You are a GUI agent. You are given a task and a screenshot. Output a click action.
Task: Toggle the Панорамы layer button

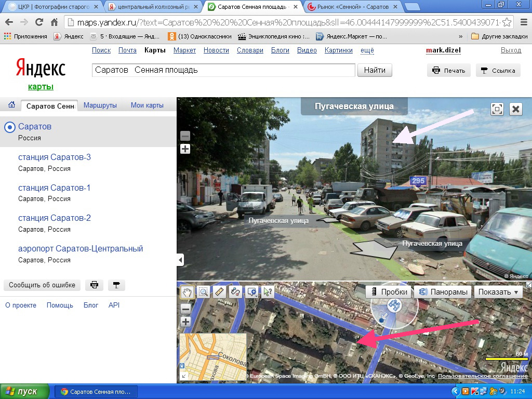click(x=443, y=292)
